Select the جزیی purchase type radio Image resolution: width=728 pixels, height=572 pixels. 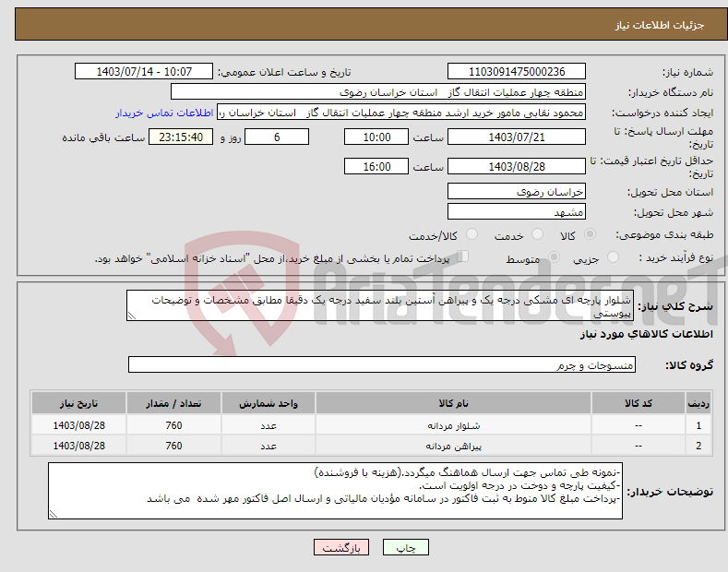(613, 257)
